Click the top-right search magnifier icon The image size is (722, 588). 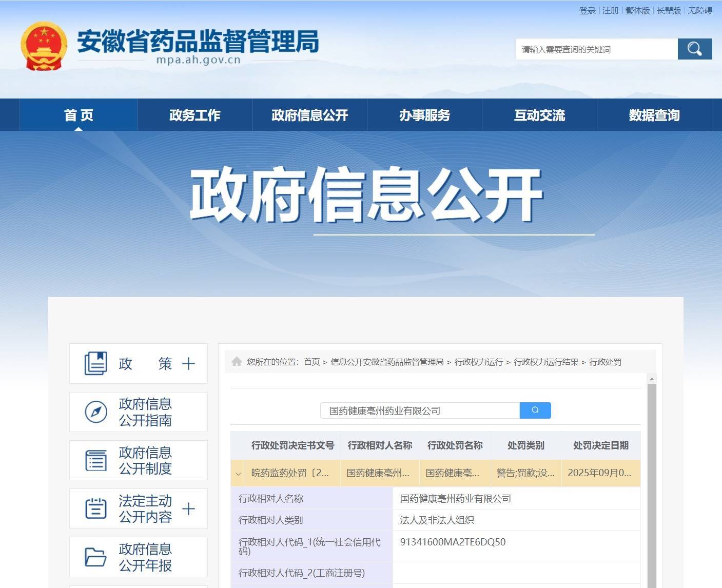694,49
